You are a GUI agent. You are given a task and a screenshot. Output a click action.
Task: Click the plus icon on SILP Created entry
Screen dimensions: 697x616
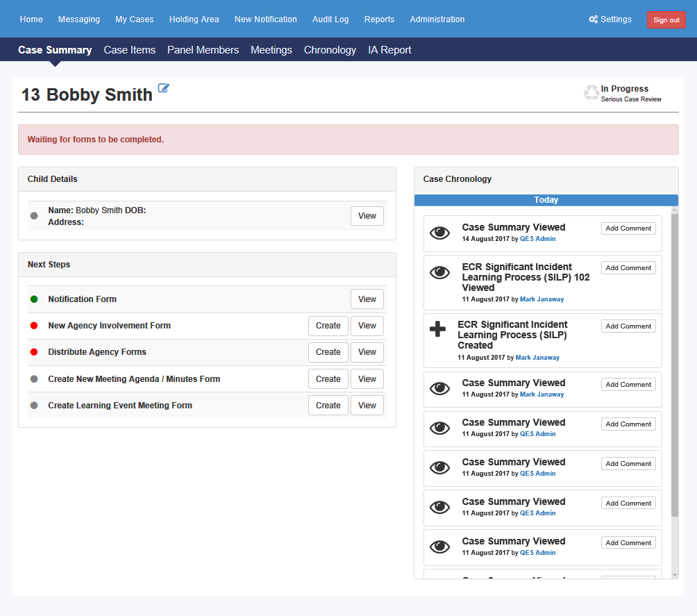pos(437,329)
